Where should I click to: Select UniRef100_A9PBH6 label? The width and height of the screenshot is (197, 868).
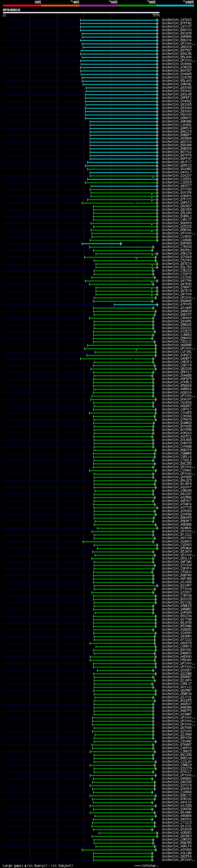click(x=177, y=37)
